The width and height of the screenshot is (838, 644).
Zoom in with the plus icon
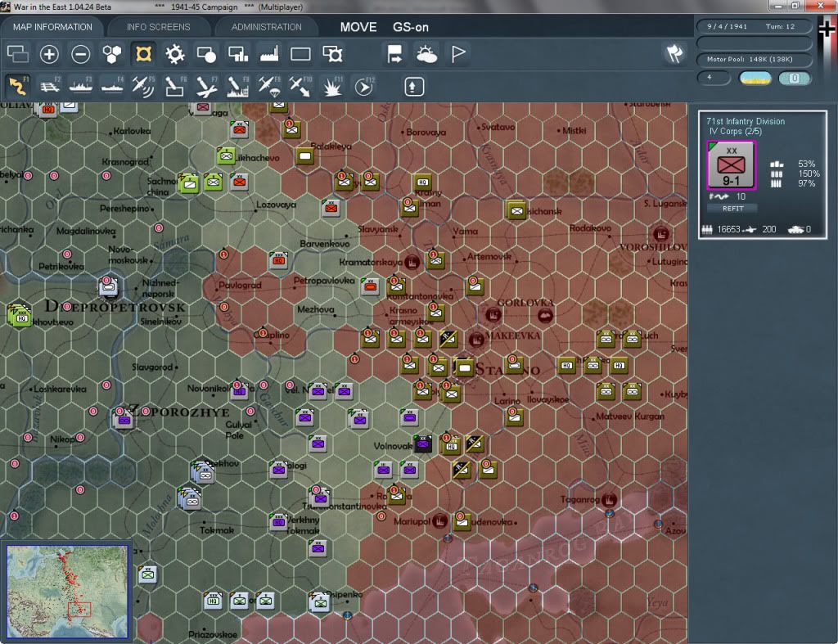[x=49, y=53]
